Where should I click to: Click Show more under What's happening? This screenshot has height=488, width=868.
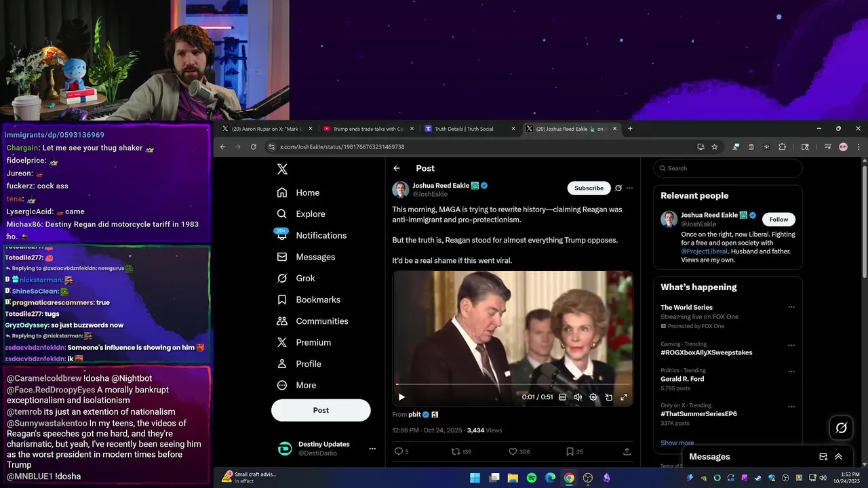pyautogui.click(x=677, y=443)
